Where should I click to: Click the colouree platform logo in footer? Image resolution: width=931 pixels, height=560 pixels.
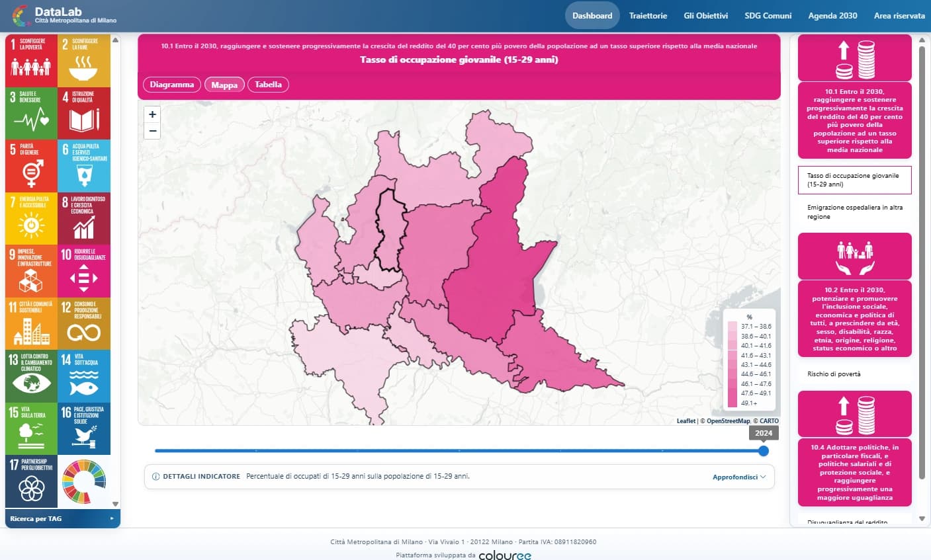[505, 555]
